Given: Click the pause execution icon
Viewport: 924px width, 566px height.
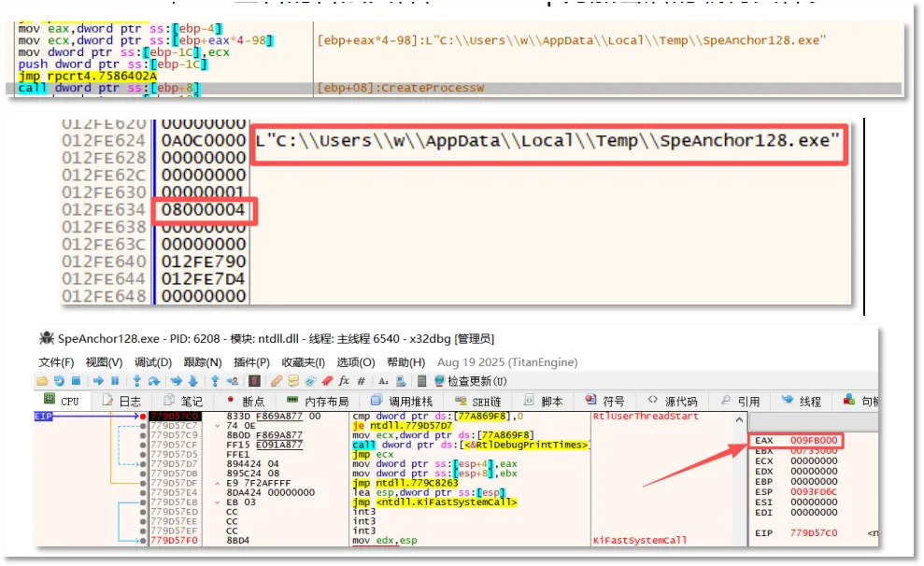Looking at the screenshot, I should (115, 381).
